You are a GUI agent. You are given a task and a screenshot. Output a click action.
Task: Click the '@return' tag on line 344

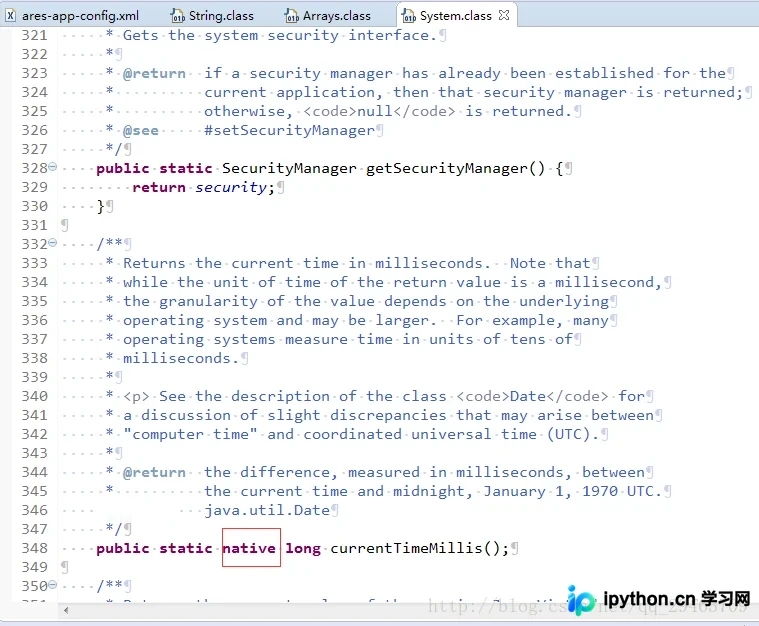(154, 473)
